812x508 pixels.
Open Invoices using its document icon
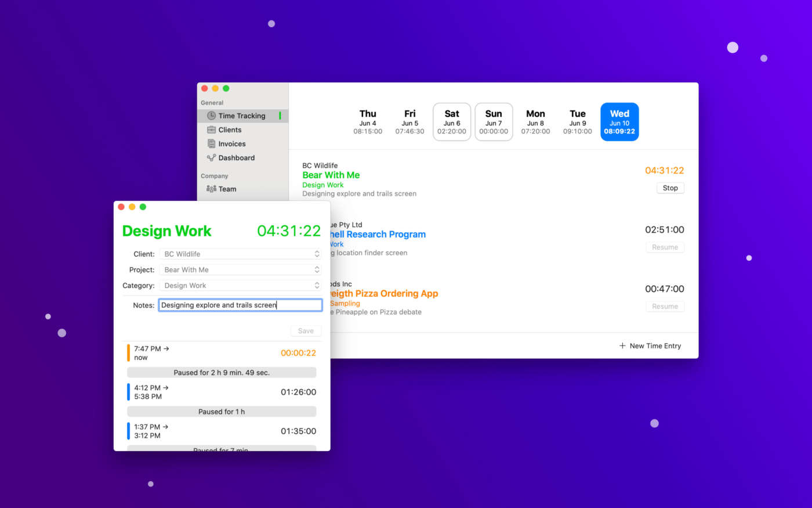pyautogui.click(x=212, y=144)
